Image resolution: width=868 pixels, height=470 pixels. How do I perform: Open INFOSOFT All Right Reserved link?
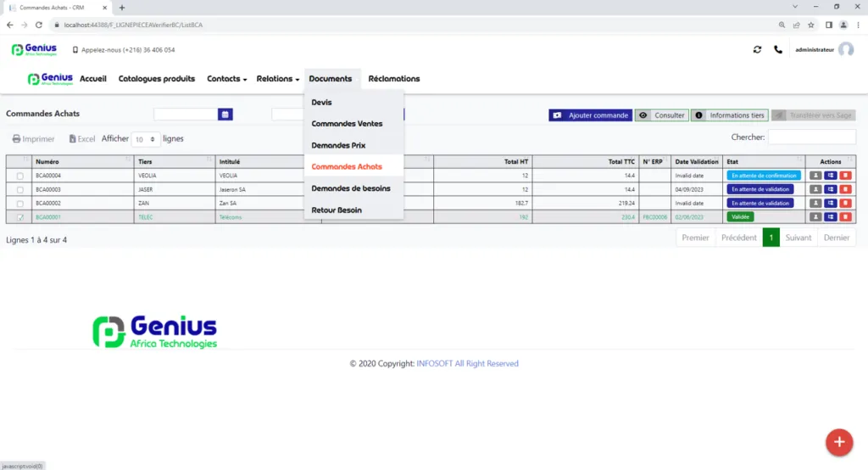click(467, 364)
